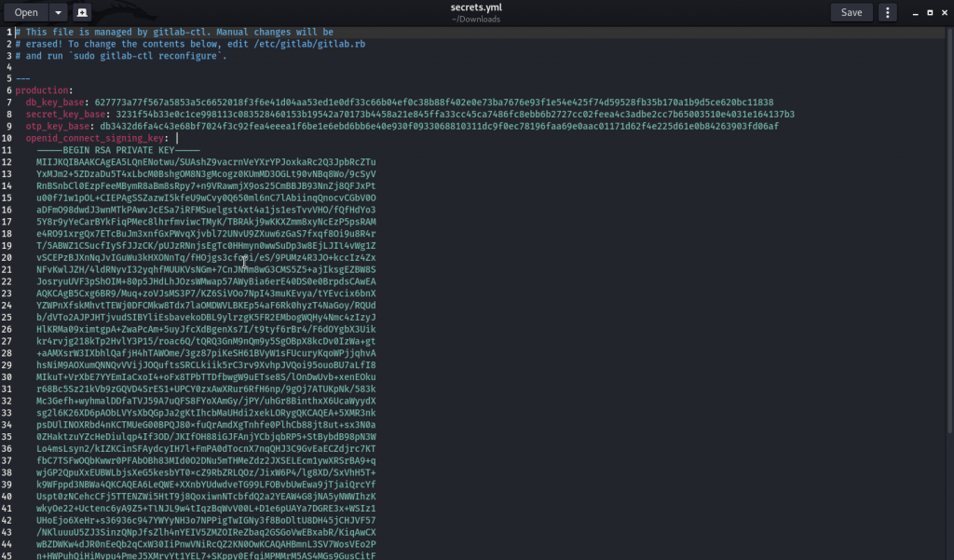Open the three-dot editor menu
Image resolution: width=954 pixels, height=560 pixels.
coord(888,12)
